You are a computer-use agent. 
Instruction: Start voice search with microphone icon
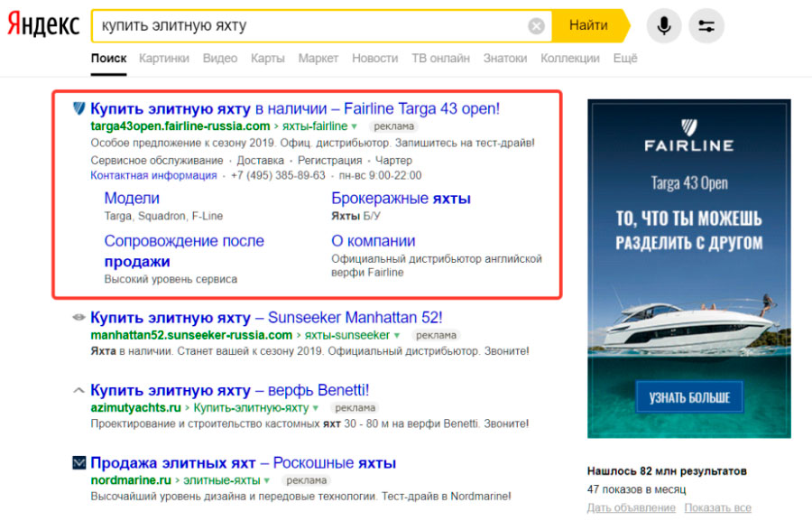[x=664, y=26]
